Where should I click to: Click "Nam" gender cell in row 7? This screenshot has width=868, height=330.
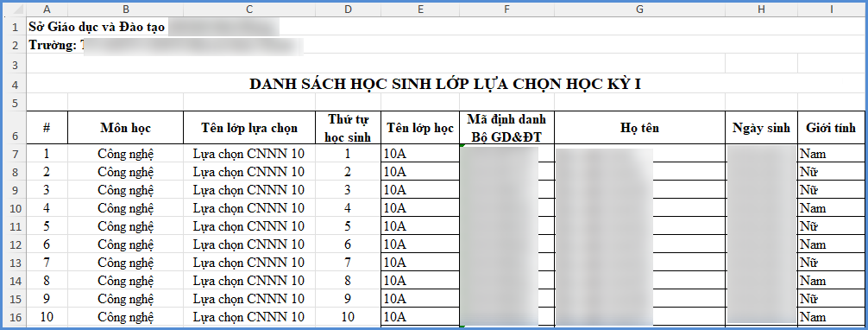832,154
